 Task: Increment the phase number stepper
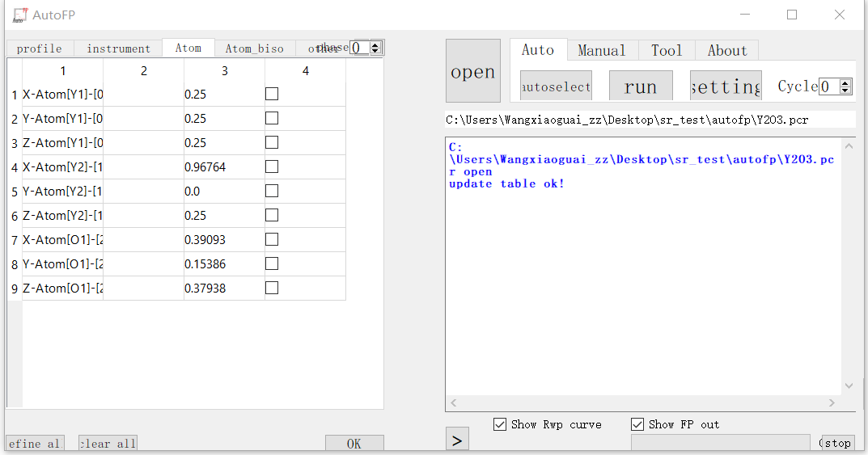[375, 44]
